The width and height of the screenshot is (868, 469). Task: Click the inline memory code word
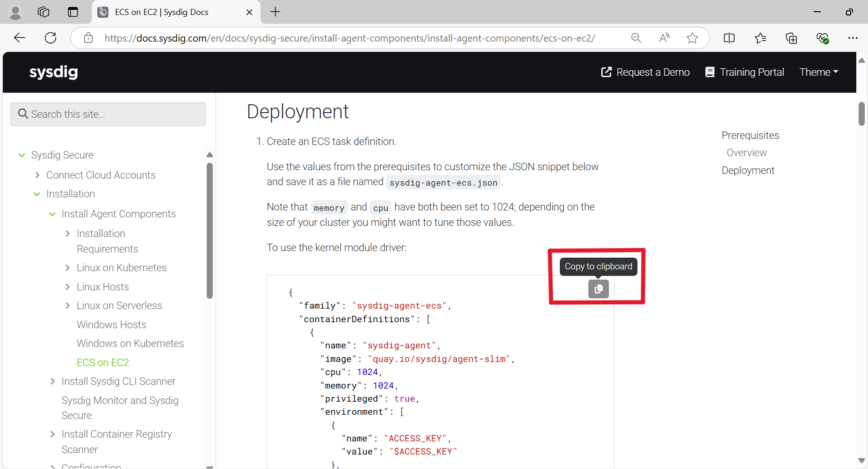pos(329,208)
